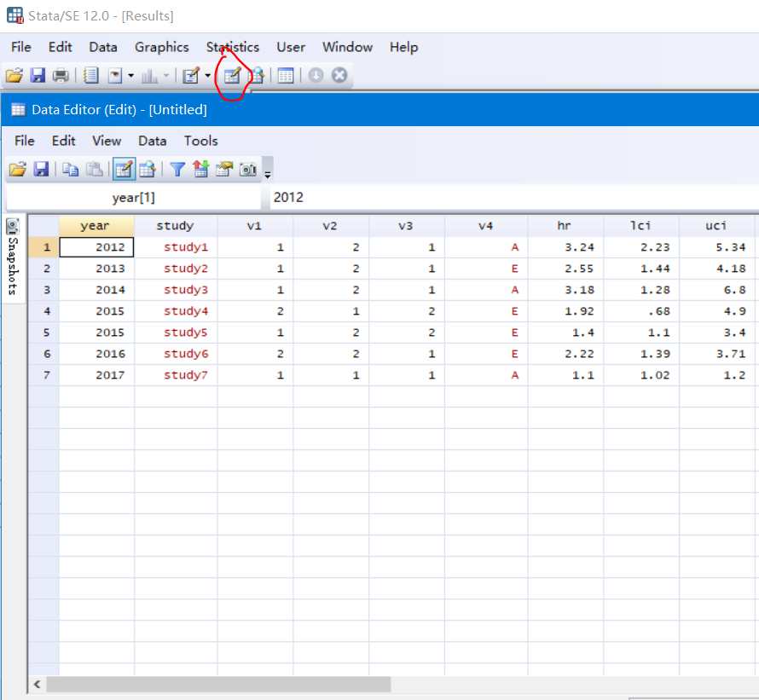
Task: Expand the Viewer icon dropdown arrow
Action: tap(130, 76)
